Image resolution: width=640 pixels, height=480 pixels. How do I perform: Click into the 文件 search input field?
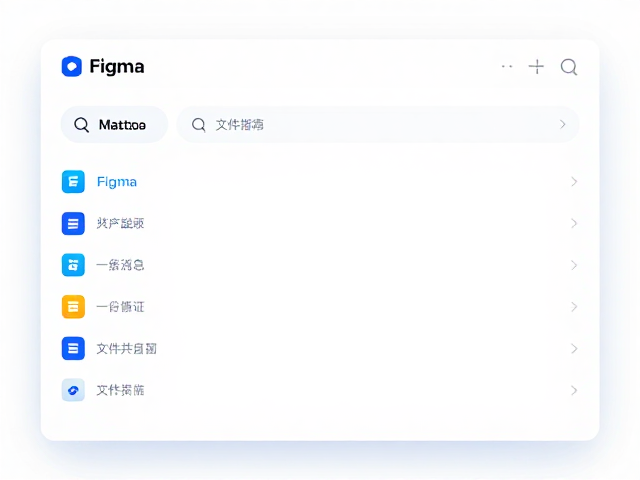tap(378, 124)
